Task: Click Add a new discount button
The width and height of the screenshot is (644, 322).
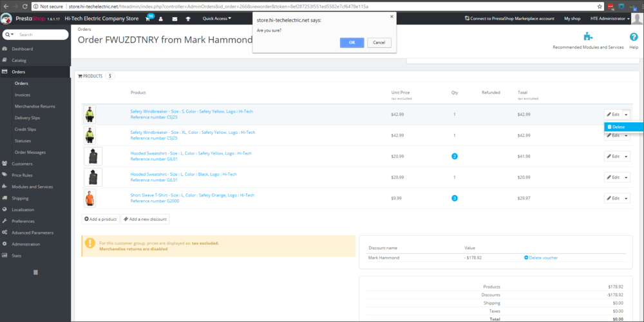Action: click(145, 220)
